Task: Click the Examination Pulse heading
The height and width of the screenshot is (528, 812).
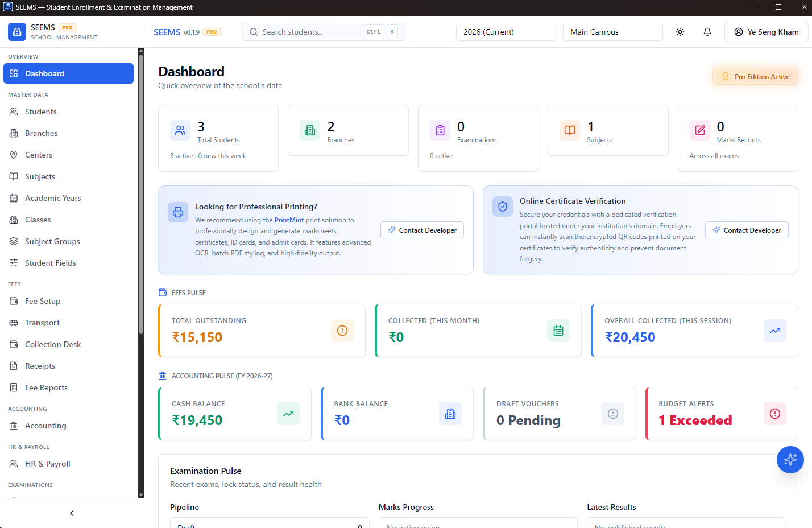Action: 206,471
